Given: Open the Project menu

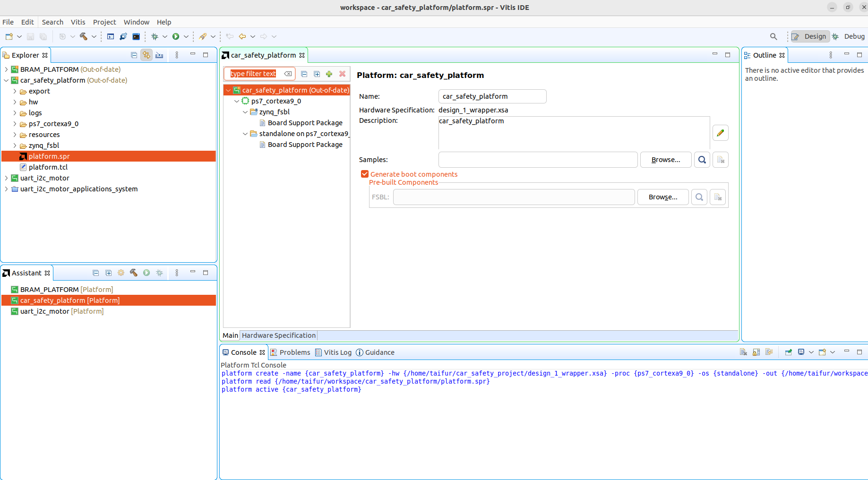Looking at the screenshot, I should [x=104, y=22].
